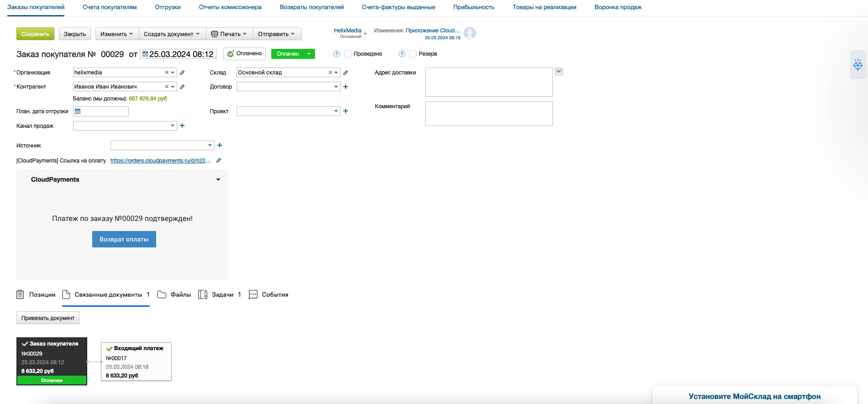This screenshot has height=404, width=868.
Task: Open the orders.cloudpayments.ru payment link
Action: pyautogui.click(x=161, y=161)
